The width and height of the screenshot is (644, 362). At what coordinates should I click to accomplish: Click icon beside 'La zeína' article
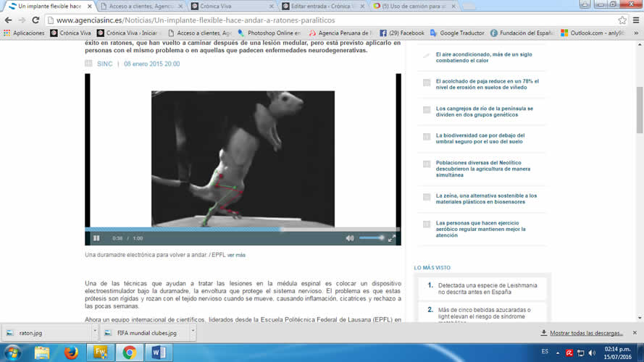pyautogui.click(x=427, y=198)
